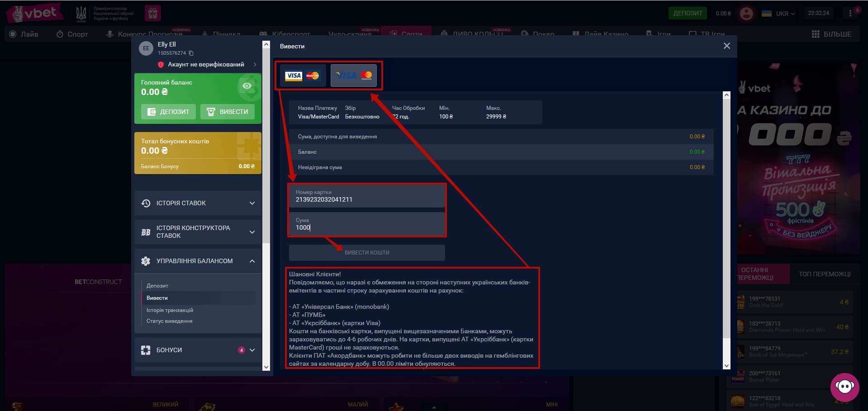Open the UKR language dropdown
This screenshot has height=411, width=868.
pyautogui.click(x=778, y=14)
